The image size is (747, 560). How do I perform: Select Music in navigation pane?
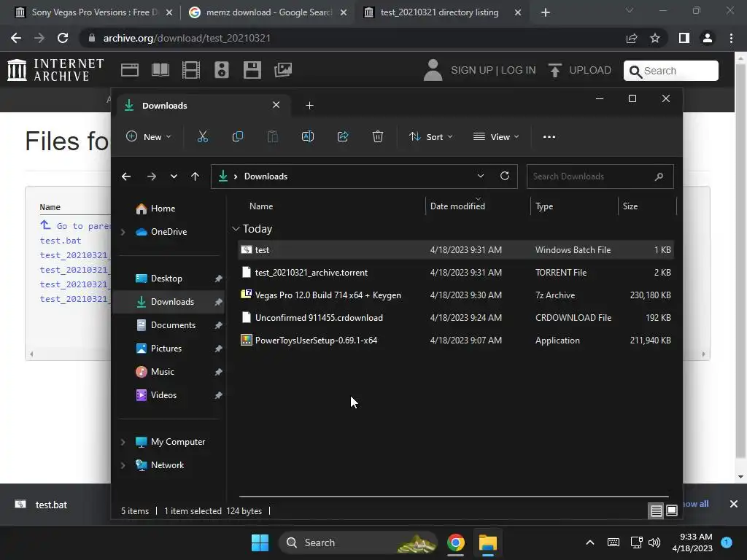pos(162,372)
